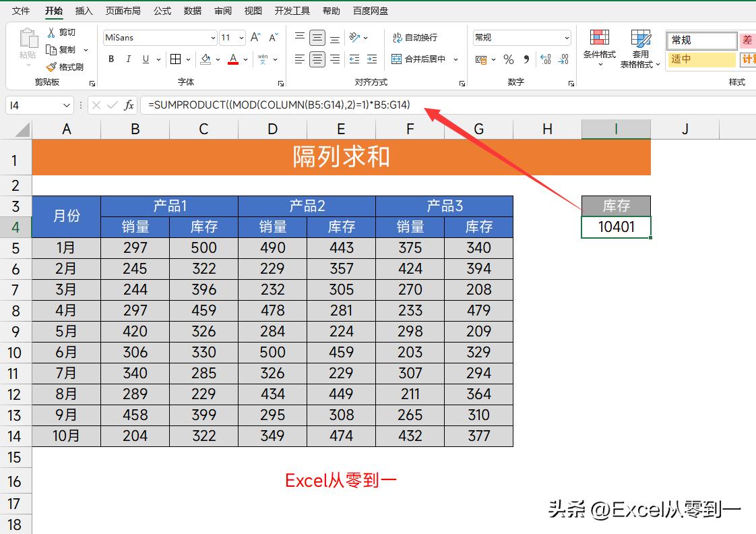Open 条件格式 conditional formatting
Viewport: 756px width, 534px height.
(598, 48)
